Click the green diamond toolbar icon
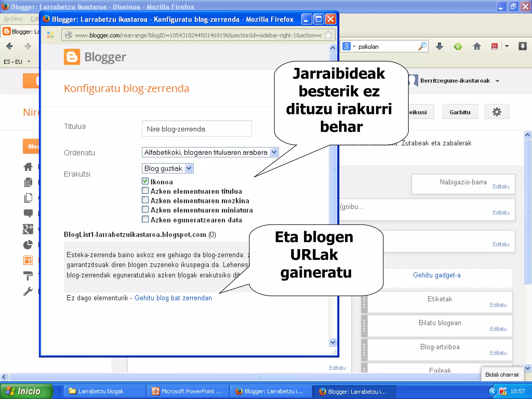532x399 pixels. coord(458,46)
